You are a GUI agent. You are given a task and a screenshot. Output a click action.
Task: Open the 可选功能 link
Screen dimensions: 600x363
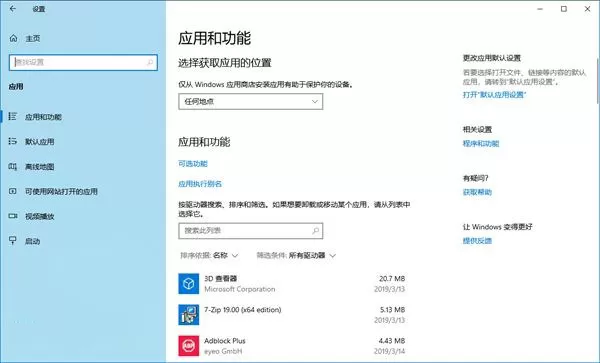tap(193, 164)
